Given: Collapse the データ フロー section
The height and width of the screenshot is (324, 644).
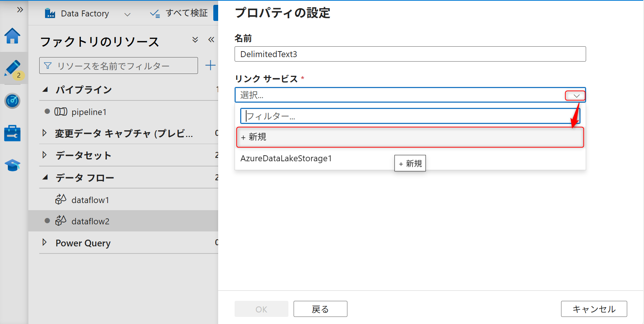Looking at the screenshot, I should tap(45, 177).
